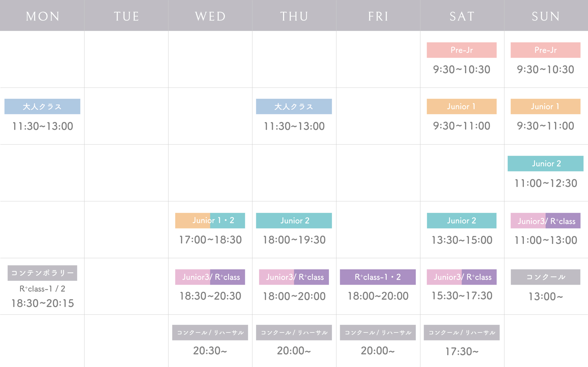Screen dimensions: 588x367
Task: Select Sunday's Pre-Jr class label
Action: click(x=545, y=50)
